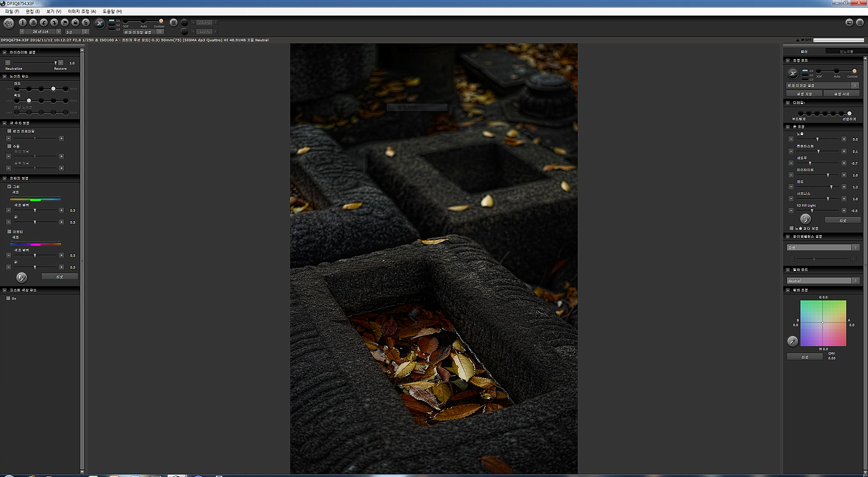Screen dimensions: 868x477
Task: Switch to the 모노크롬 monochrome tab
Action: click(846, 51)
